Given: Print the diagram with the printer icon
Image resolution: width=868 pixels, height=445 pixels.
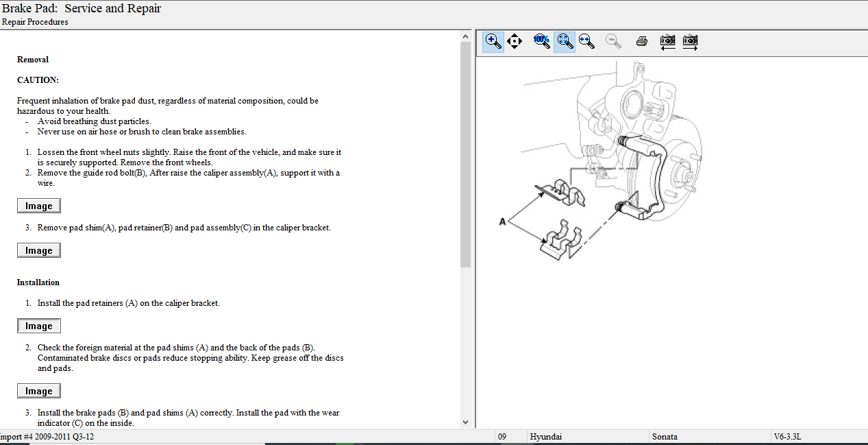Looking at the screenshot, I should [641, 41].
